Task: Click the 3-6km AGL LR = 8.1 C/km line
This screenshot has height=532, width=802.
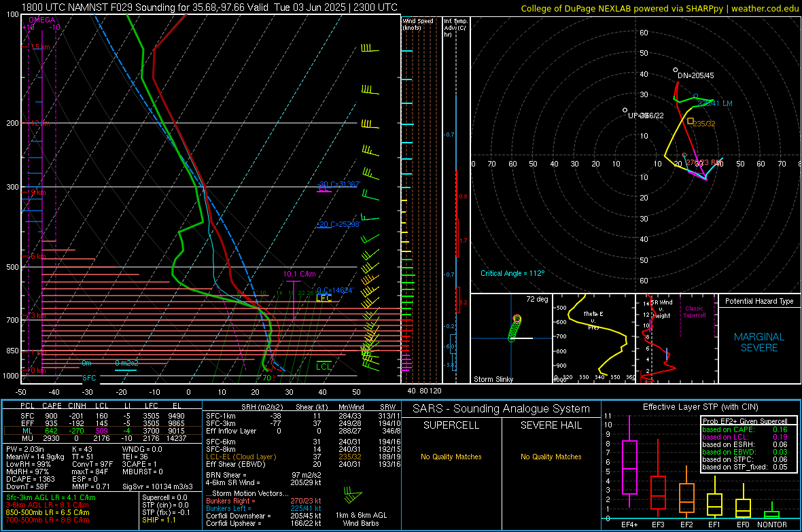Action: pos(47,505)
